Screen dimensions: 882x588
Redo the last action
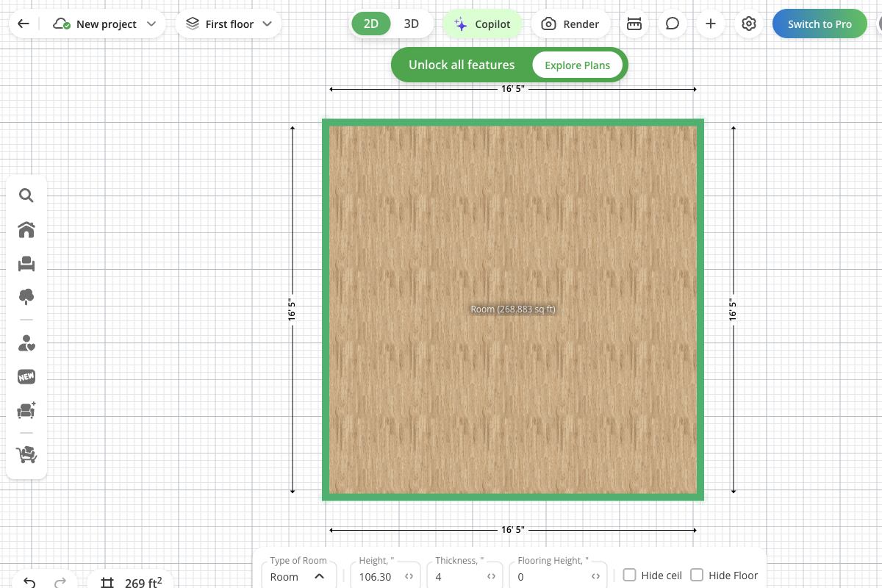pos(61,582)
